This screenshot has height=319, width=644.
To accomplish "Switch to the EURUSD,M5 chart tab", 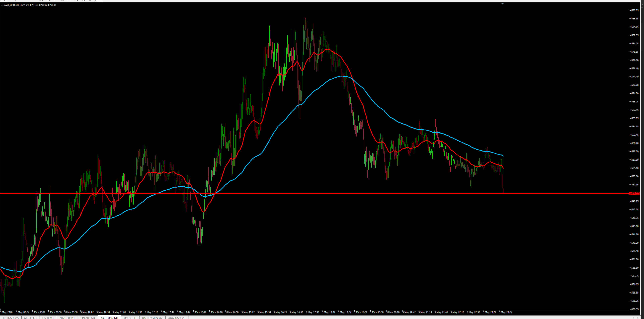I will pyautogui.click(x=11, y=318).
